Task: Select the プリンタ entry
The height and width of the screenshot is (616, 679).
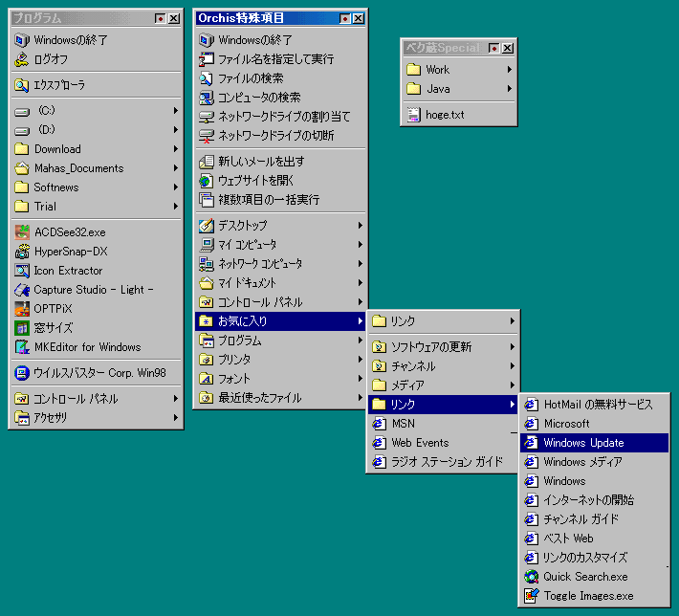Action: [x=280, y=360]
